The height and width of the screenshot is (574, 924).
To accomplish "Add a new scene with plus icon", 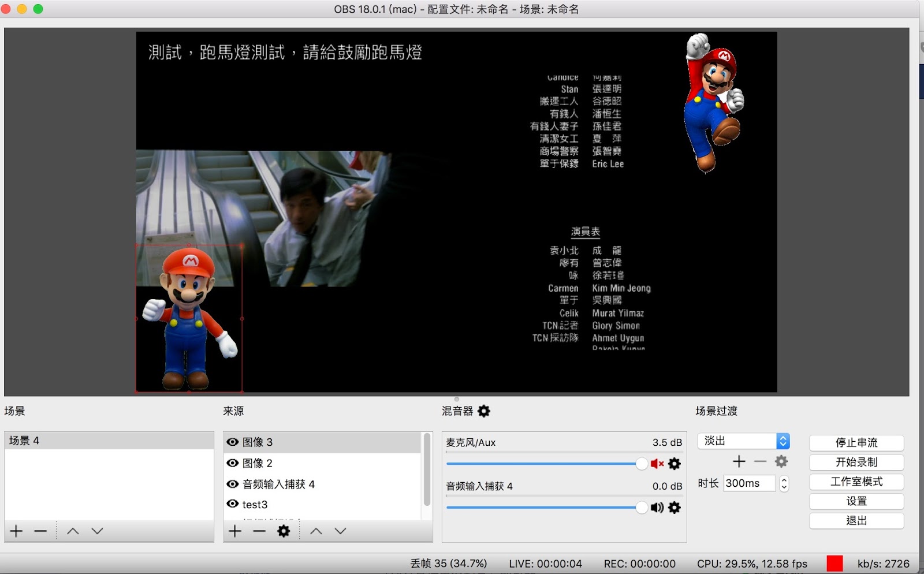I will [x=16, y=531].
